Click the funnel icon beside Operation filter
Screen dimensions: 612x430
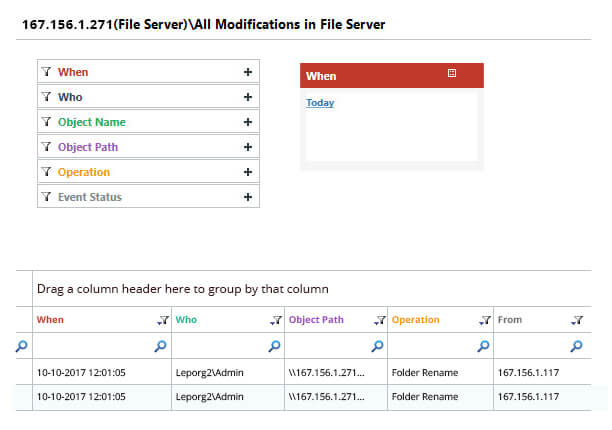[x=46, y=172]
